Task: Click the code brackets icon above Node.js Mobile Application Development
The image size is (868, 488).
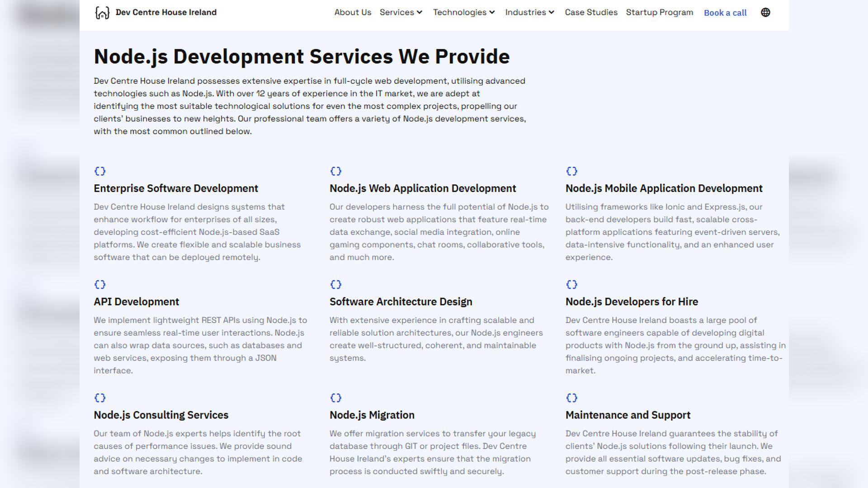Action: pyautogui.click(x=572, y=171)
